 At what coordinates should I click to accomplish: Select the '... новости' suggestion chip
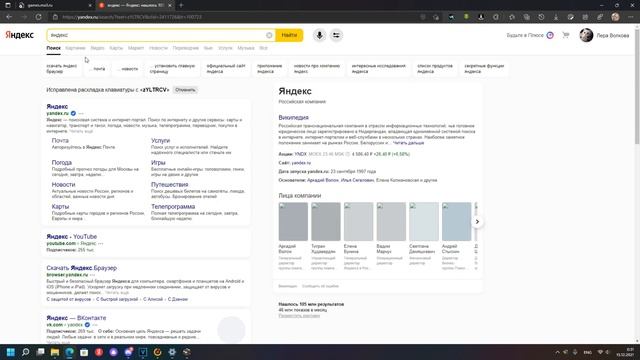tap(127, 69)
